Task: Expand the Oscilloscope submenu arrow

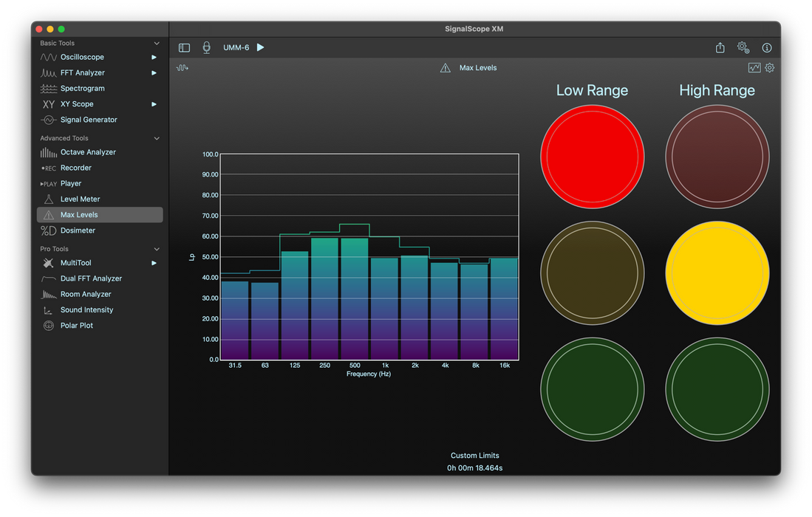Action: (x=154, y=57)
